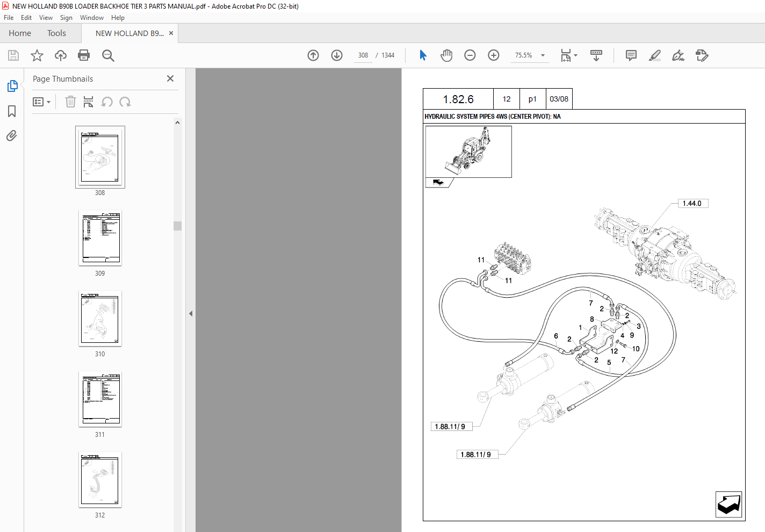
Task: Zoom out with minus button
Action: [470, 55]
